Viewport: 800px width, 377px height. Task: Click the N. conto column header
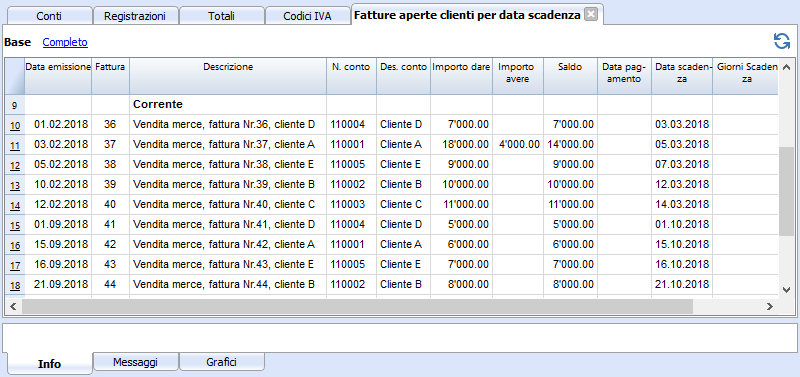pyautogui.click(x=352, y=76)
